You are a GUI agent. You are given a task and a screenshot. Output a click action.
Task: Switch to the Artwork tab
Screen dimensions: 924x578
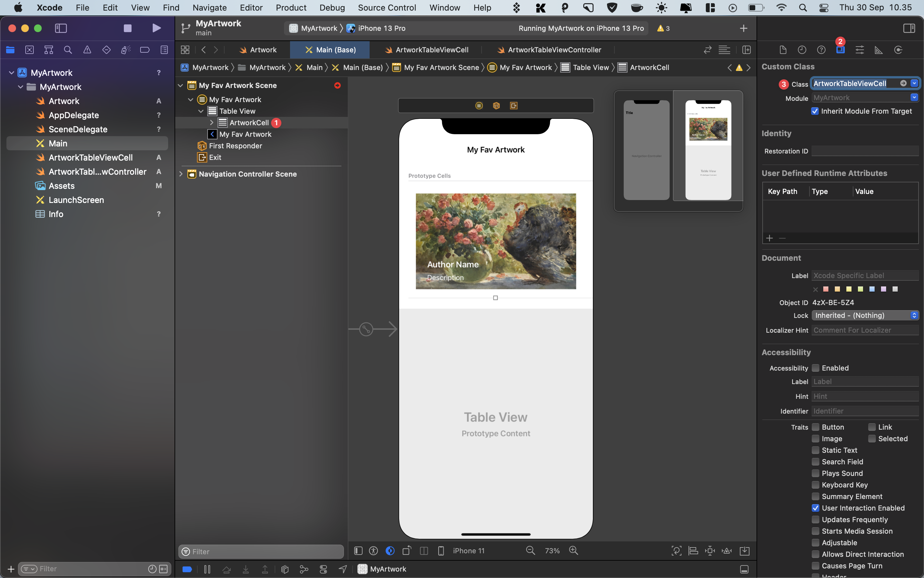tap(258, 50)
